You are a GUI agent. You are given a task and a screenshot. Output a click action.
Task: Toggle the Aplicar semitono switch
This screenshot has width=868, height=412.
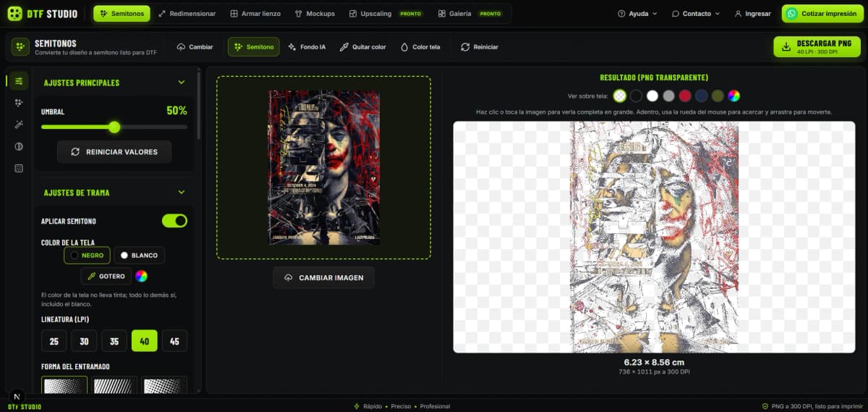174,221
